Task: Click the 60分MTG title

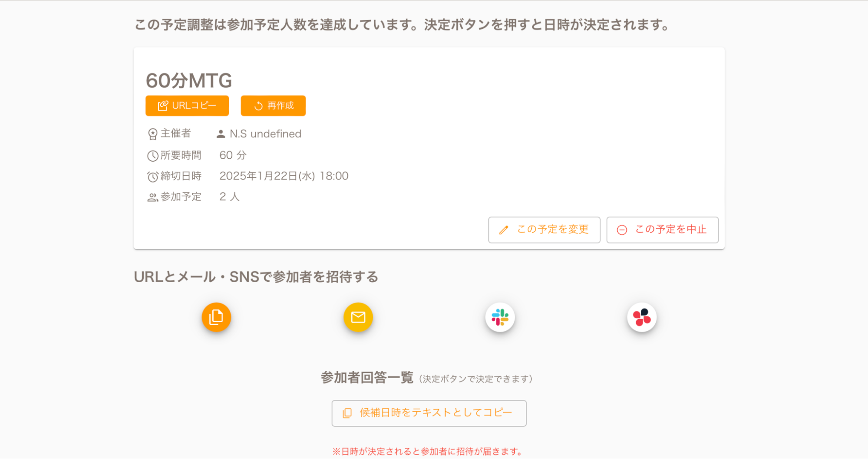Action: (x=189, y=80)
